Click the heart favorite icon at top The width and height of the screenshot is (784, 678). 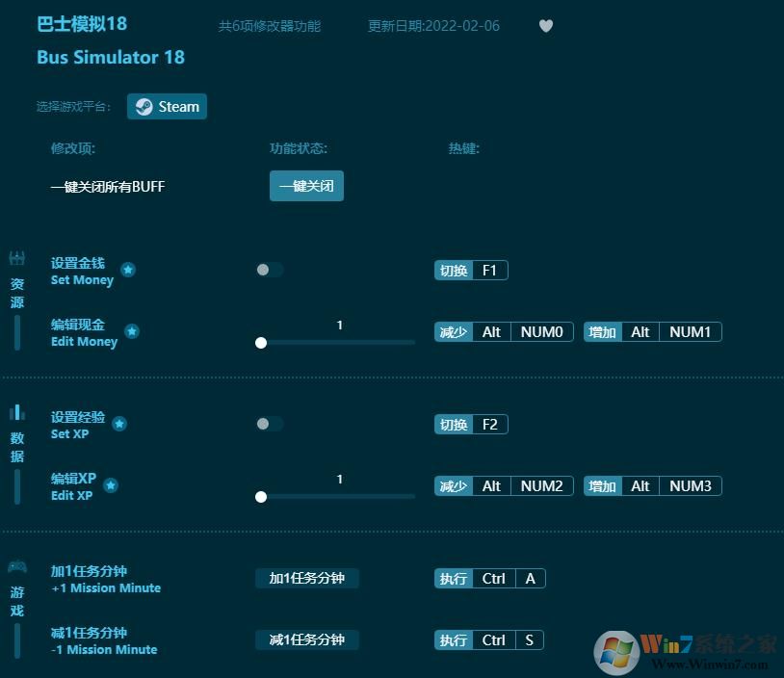[x=546, y=26]
